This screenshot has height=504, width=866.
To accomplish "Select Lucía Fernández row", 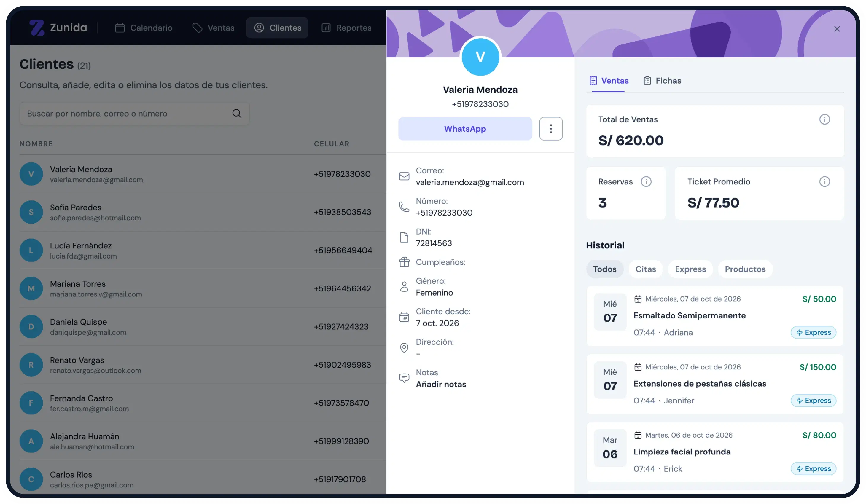I will click(203, 250).
